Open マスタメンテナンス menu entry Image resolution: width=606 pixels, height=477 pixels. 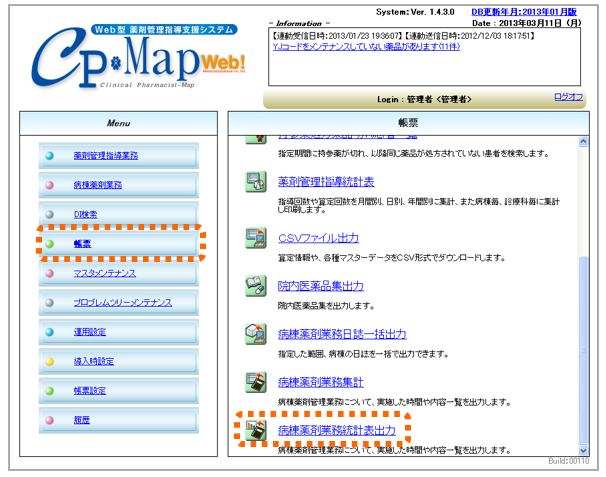(x=104, y=273)
